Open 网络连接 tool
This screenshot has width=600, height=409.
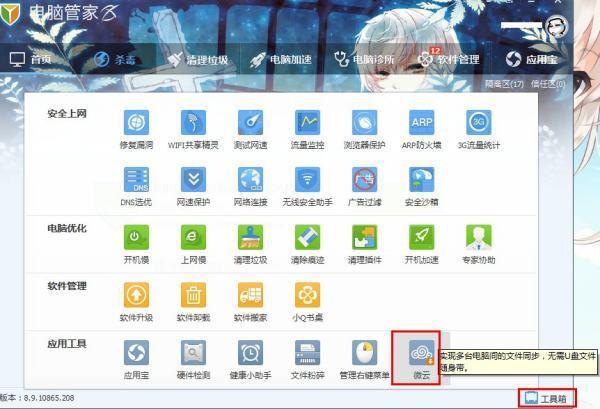(250, 187)
